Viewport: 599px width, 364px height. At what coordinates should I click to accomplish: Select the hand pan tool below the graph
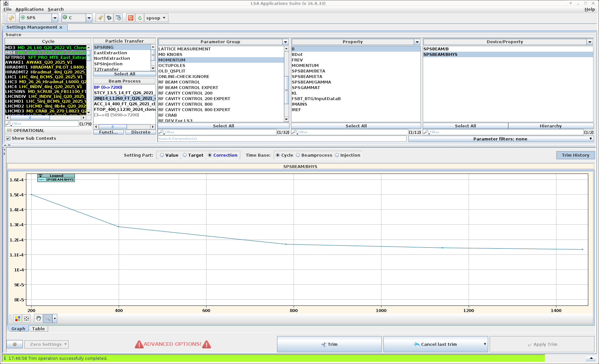click(x=39, y=318)
